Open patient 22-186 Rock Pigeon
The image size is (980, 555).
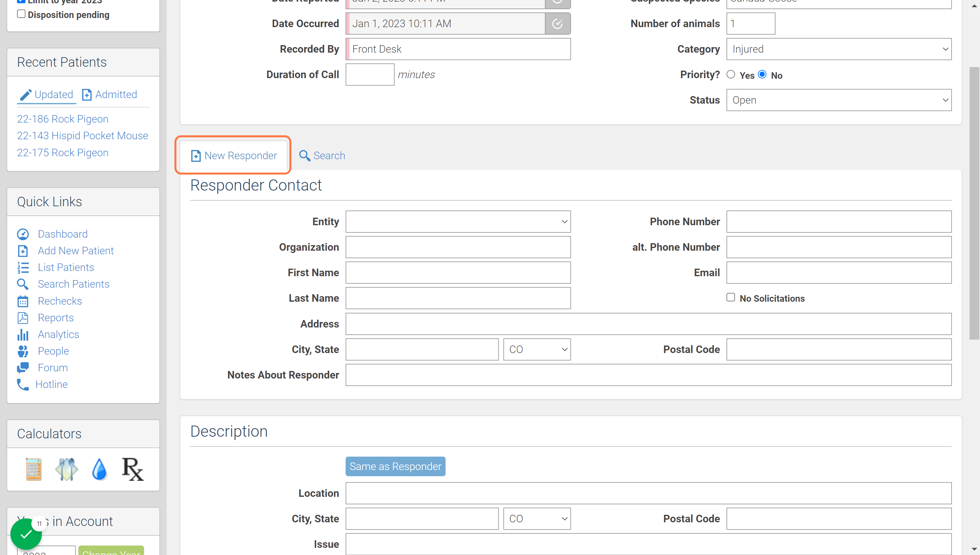(63, 119)
